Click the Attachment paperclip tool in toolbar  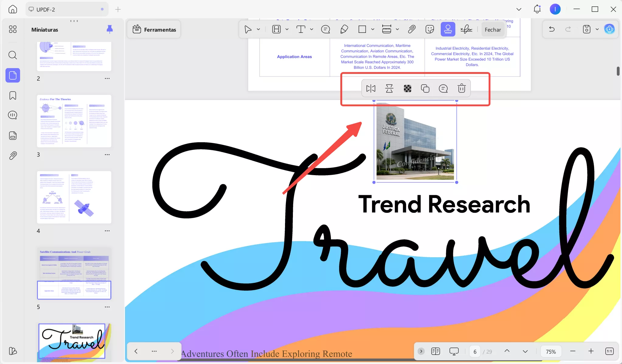[x=412, y=29]
